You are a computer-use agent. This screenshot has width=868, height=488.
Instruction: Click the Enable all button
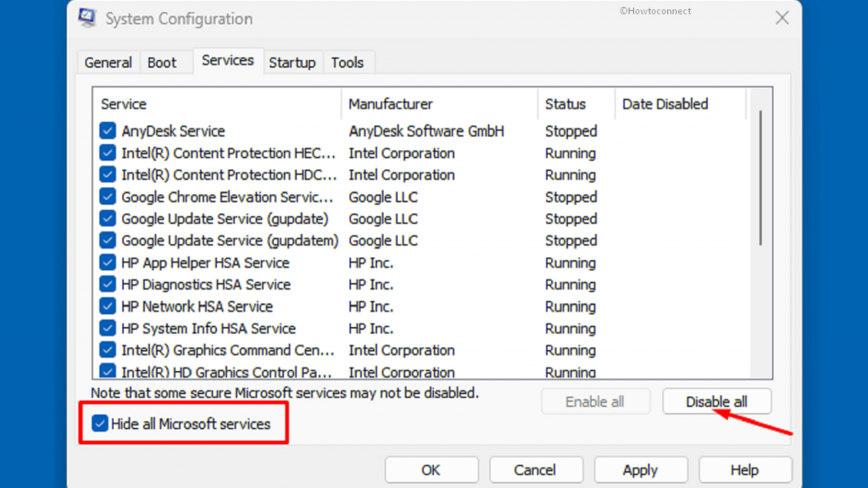click(595, 402)
